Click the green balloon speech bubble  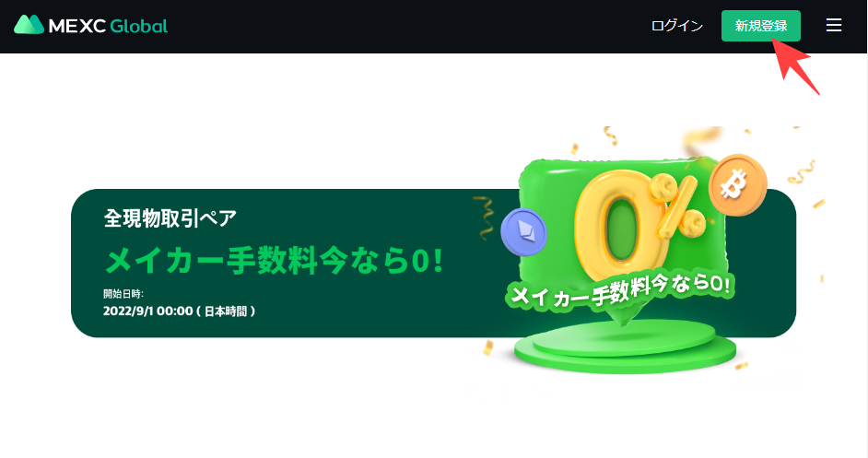621,234
